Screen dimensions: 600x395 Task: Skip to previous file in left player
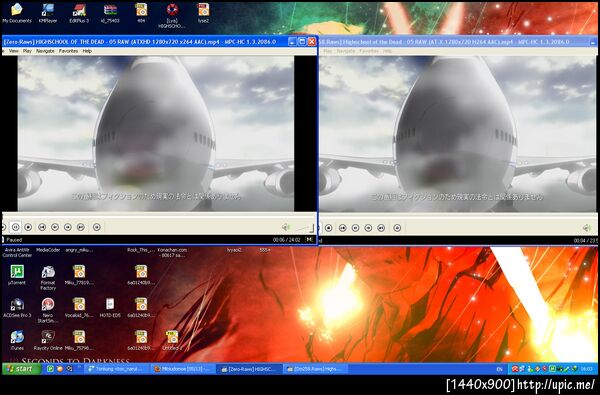(x=42, y=227)
